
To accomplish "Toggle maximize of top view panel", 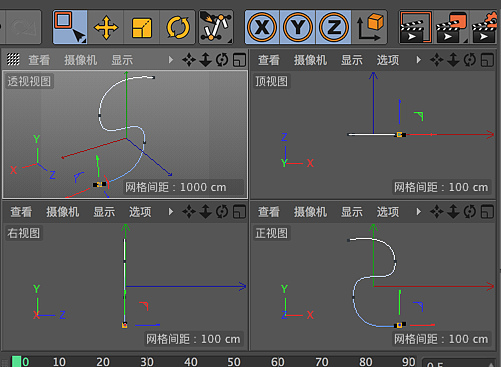I will 487,60.
